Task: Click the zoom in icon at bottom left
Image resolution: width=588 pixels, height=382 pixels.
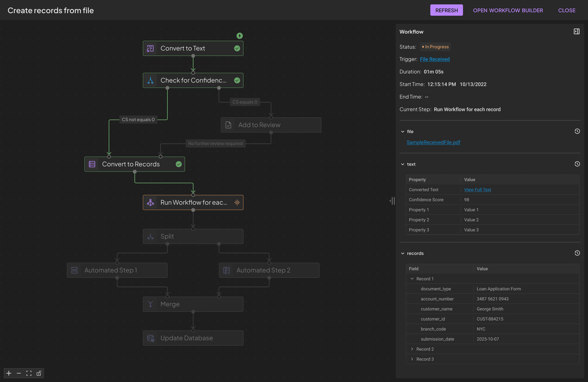Action: coord(9,373)
